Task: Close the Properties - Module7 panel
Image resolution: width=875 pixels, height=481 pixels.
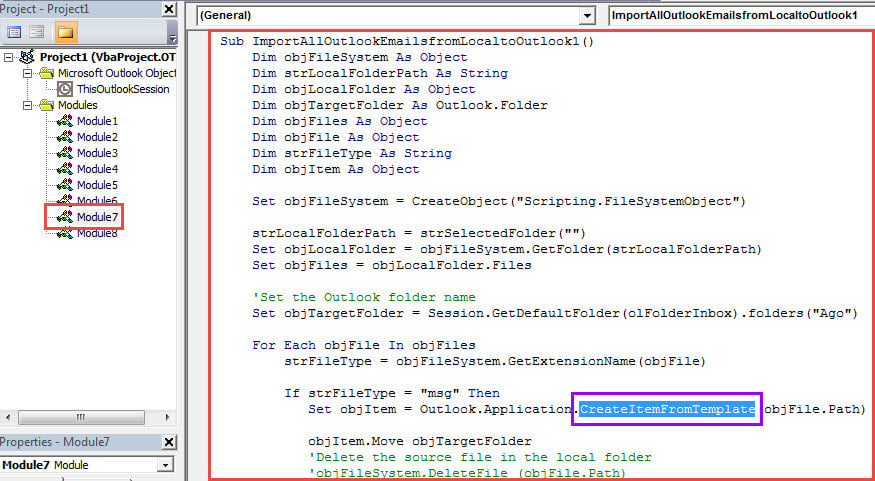Action: pyautogui.click(x=168, y=443)
